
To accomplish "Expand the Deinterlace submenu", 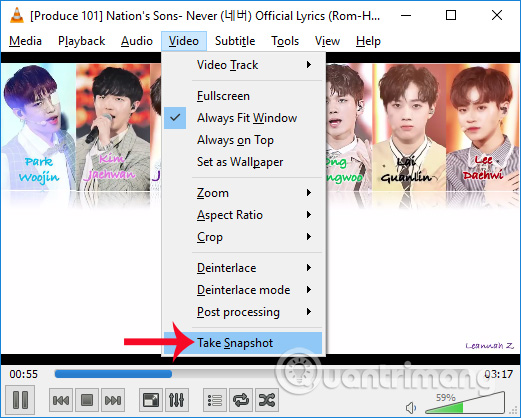I will point(243,268).
